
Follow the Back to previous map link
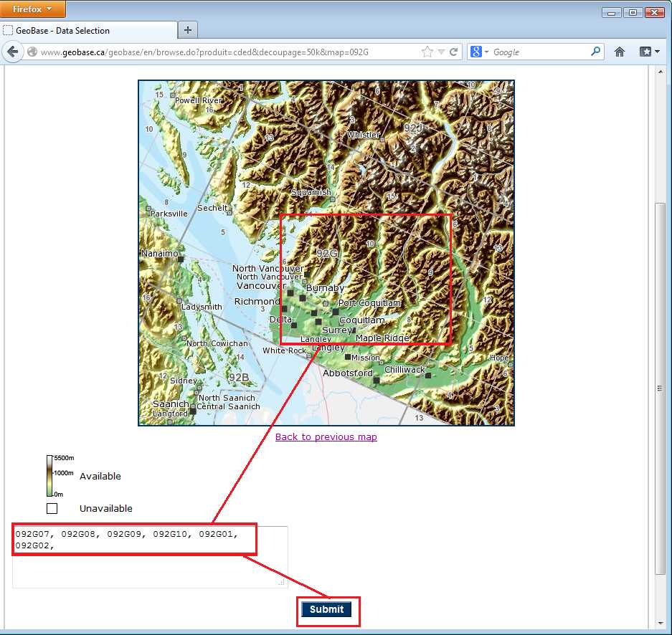(x=326, y=436)
